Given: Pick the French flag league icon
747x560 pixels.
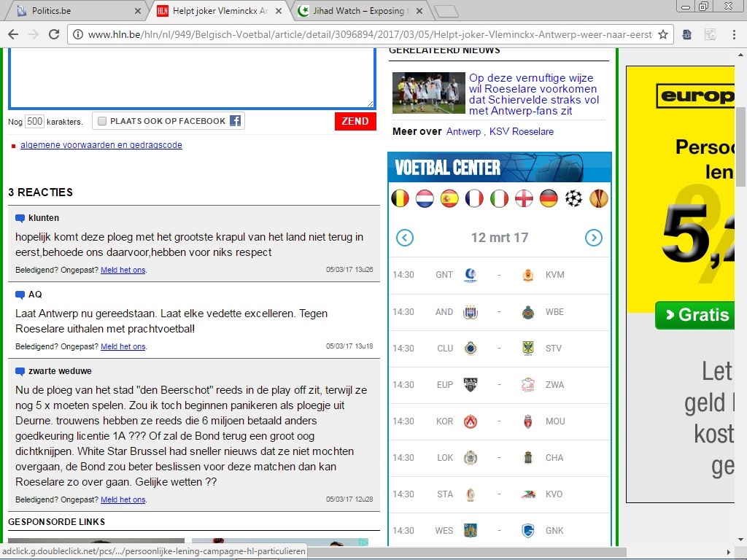Looking at the screenshot, I should click(475, 198).
